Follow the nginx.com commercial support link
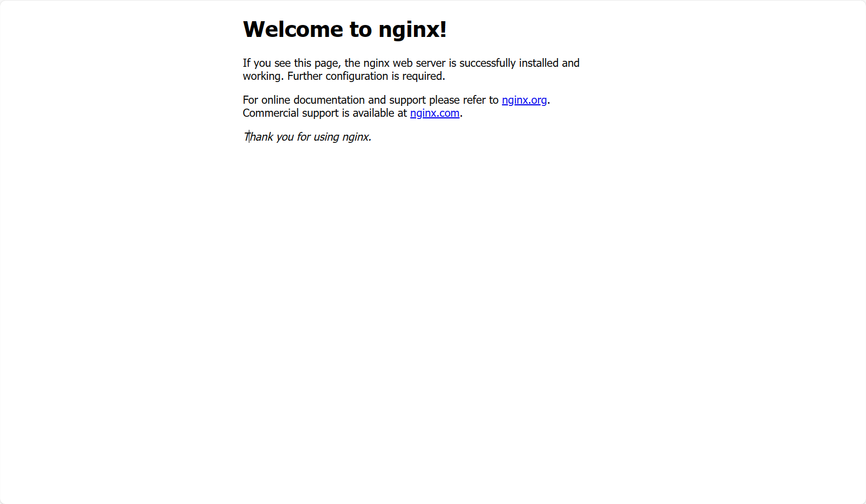The width and height of the screenshot is (866, 504). pyautogui.click(x=435, y=113)
